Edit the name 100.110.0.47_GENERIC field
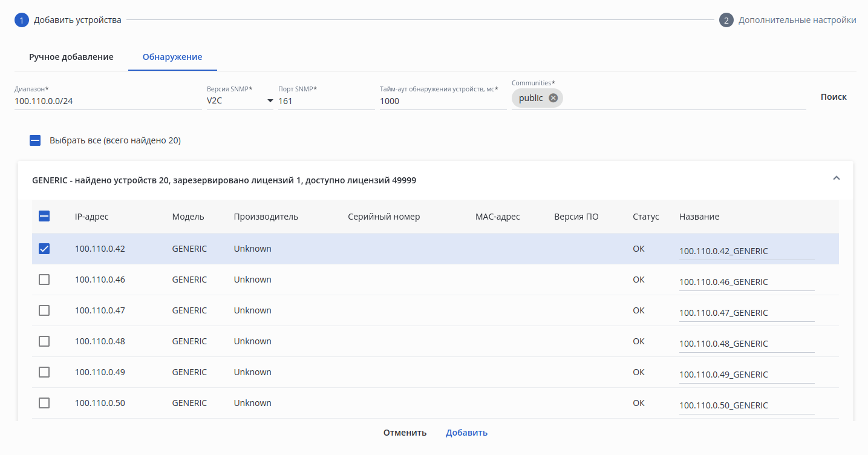This screenshot has width=868, height=455. point(746,313)
